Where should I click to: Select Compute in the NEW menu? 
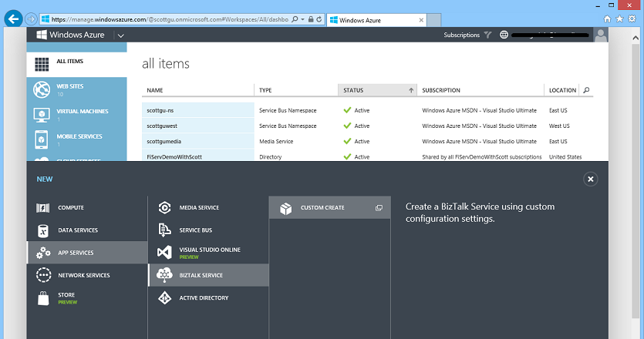click(x=87, y=208)
